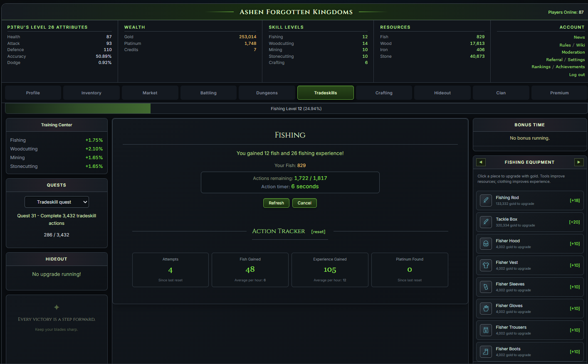Switch to the Battling tab
588x364 pixels.
208,93
